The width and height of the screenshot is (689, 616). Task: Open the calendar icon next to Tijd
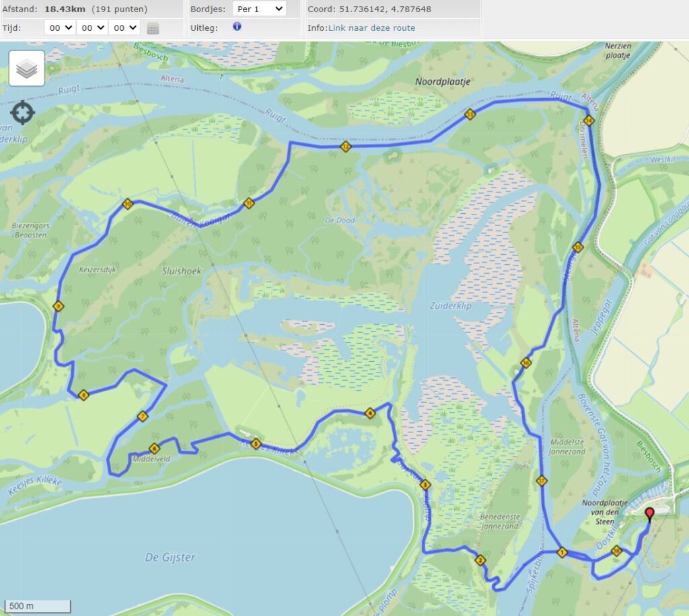click(x=153, y=28)
